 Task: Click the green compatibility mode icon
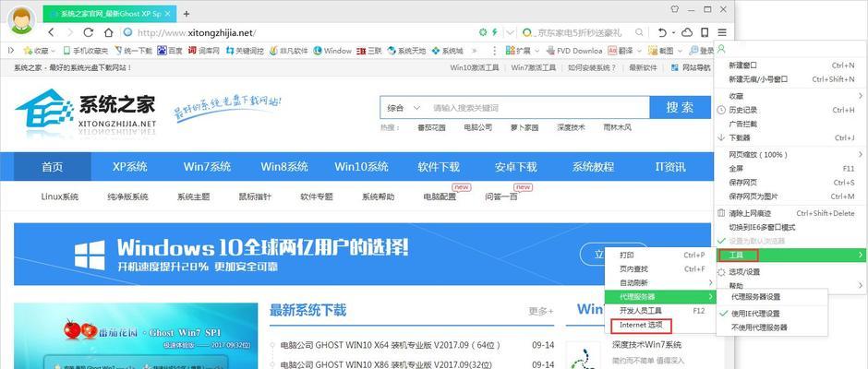[x=483, y=32]
